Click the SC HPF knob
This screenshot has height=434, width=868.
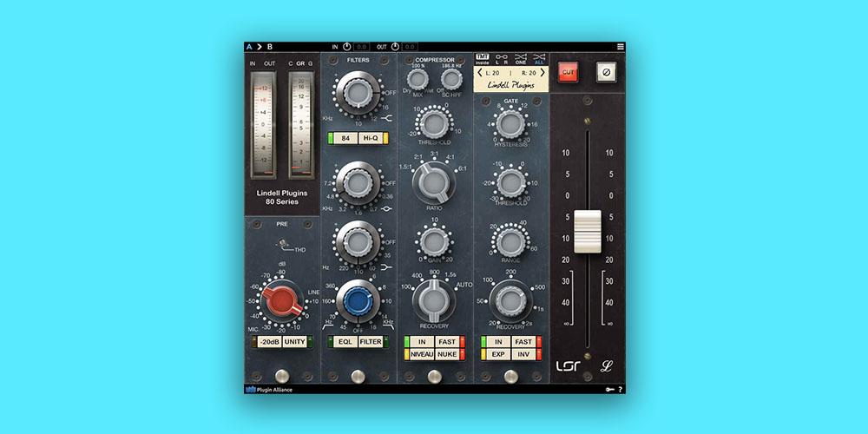click(452, 80)
